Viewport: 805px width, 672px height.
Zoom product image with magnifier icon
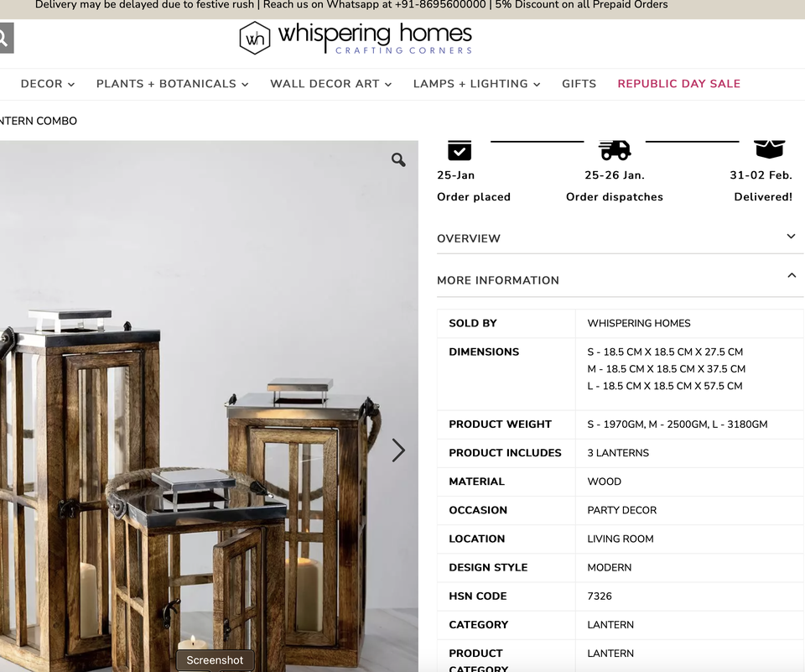[x=398, y=159]
